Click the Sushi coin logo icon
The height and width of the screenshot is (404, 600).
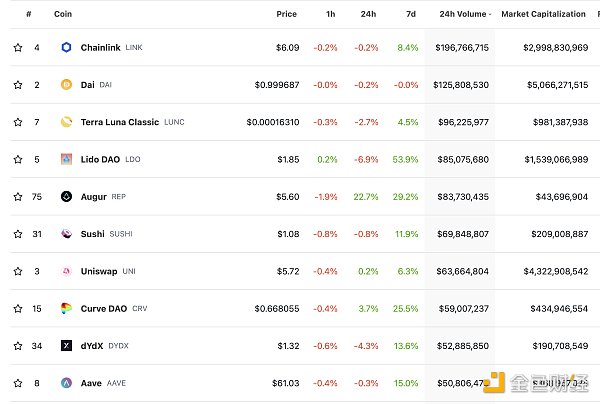pos(67,234)
